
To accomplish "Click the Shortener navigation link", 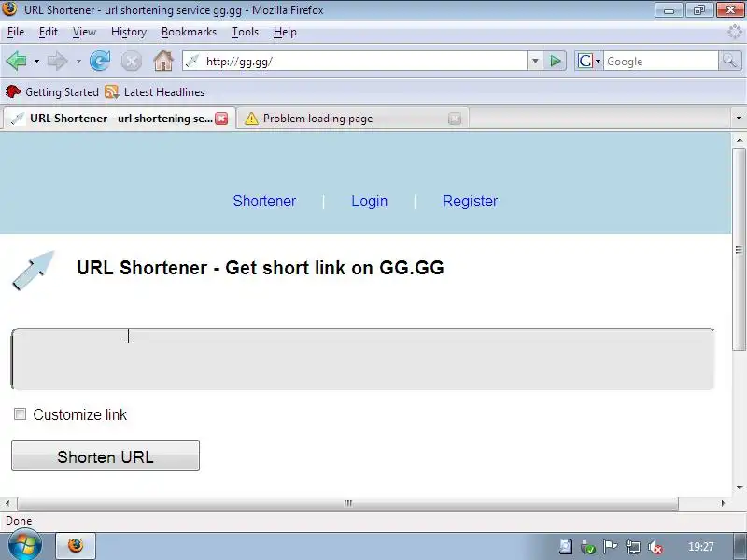I will 264,201.
